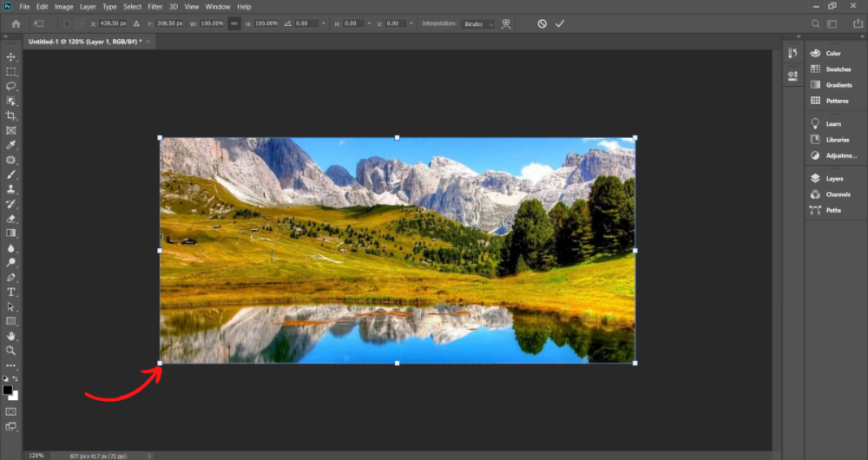Select the Gradient tool
Viewport: 868px width, 460px height.
point(11,233)
